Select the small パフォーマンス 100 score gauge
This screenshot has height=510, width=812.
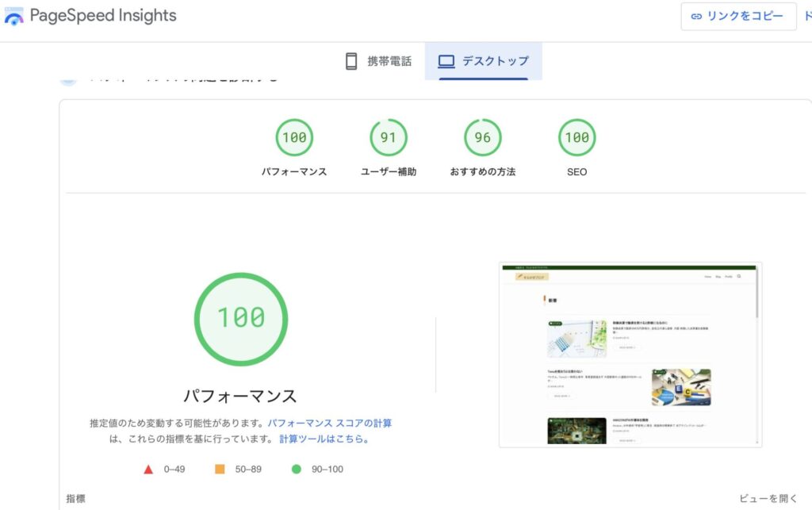point(294,138)
